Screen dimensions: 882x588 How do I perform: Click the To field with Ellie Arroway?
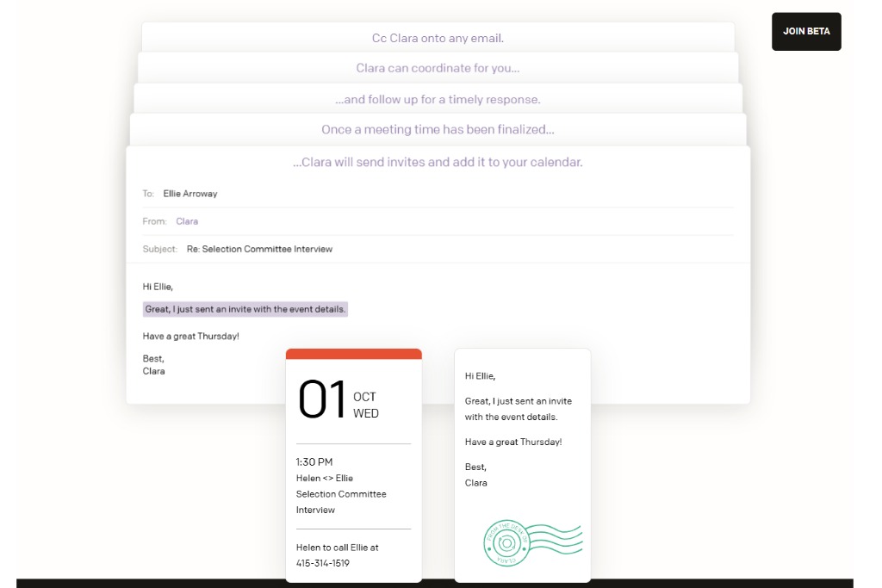[190, 194]
